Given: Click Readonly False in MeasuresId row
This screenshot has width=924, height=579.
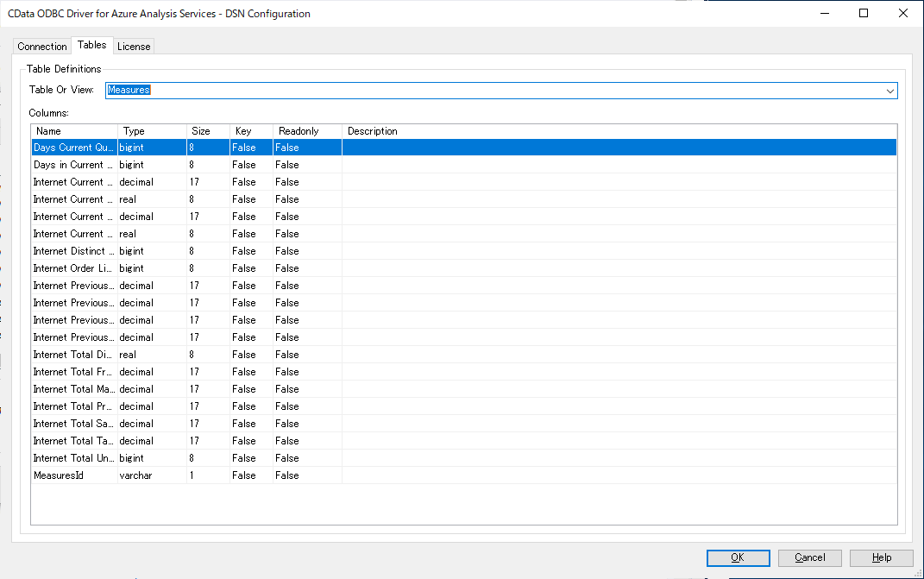Looking at the screenshot, I should tap(287, 475).
